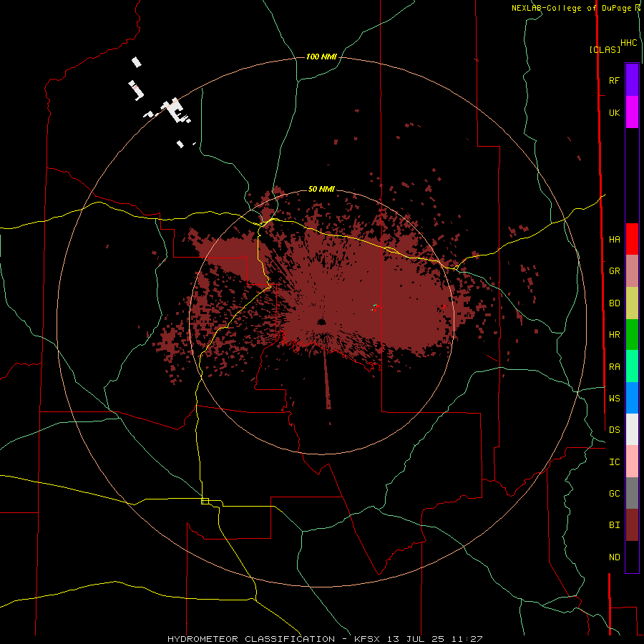Image resolution: width=644 pixels, height=644 pixels.
Task: Click the red HA legend swatch
Action: [632, 239]
